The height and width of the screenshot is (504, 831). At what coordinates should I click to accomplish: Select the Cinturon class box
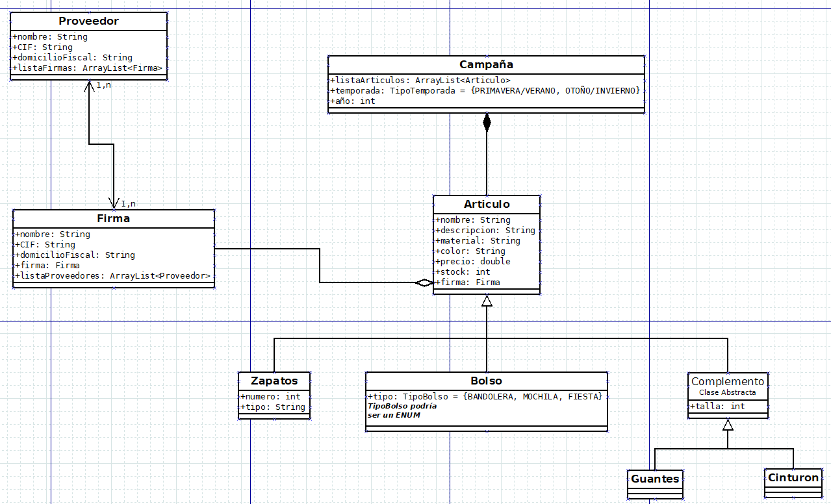[x=793, y=483]
